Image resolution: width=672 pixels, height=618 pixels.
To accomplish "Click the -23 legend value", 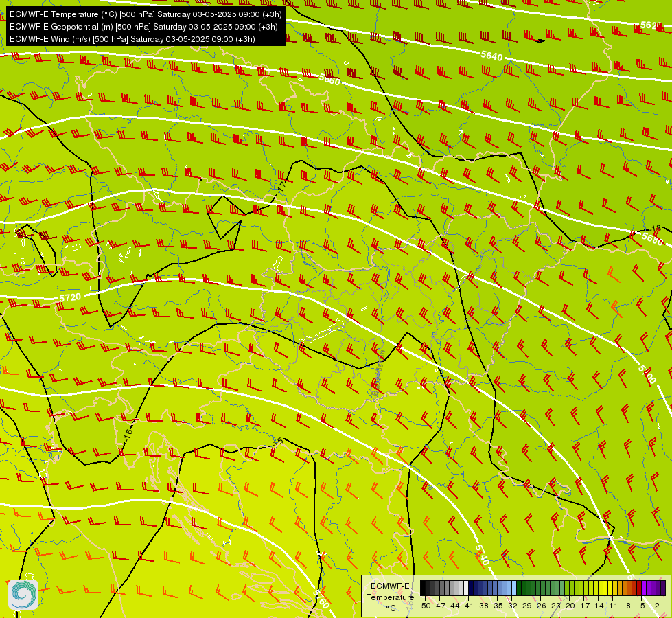I will coord(555,606).
